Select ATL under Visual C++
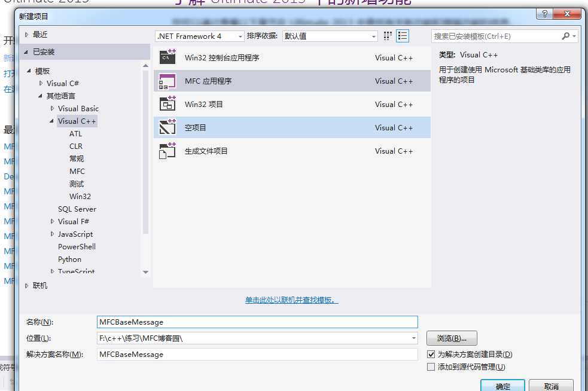The height and width of the screenshot is (391, 588). (x=76, y=134)
